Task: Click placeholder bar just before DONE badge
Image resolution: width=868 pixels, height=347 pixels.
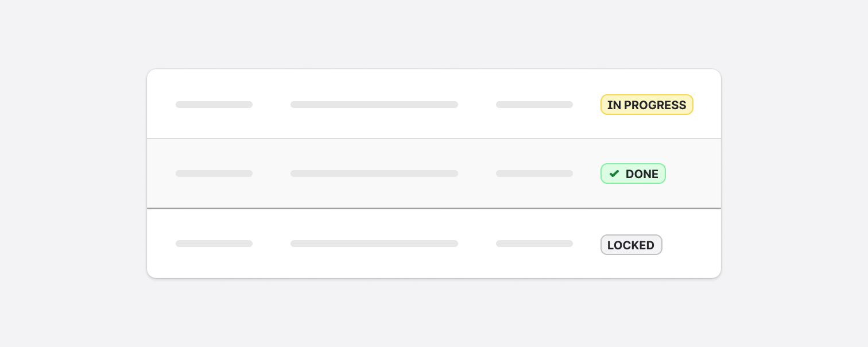Action: [534, 173]
